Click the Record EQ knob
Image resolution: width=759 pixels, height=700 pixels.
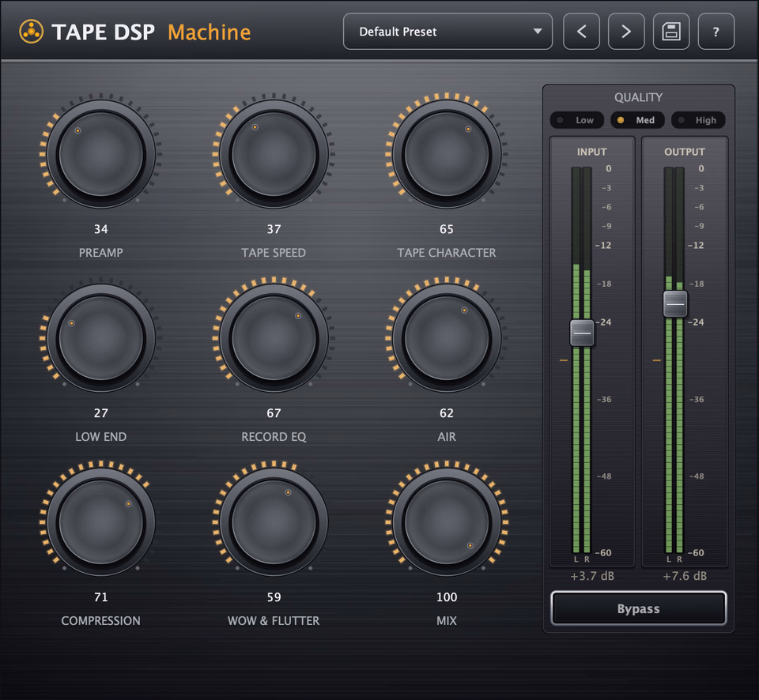(274, 338)
